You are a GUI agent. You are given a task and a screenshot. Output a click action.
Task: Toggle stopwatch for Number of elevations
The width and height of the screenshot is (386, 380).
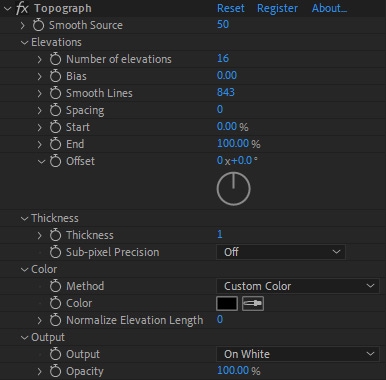(x=55, y=59)
